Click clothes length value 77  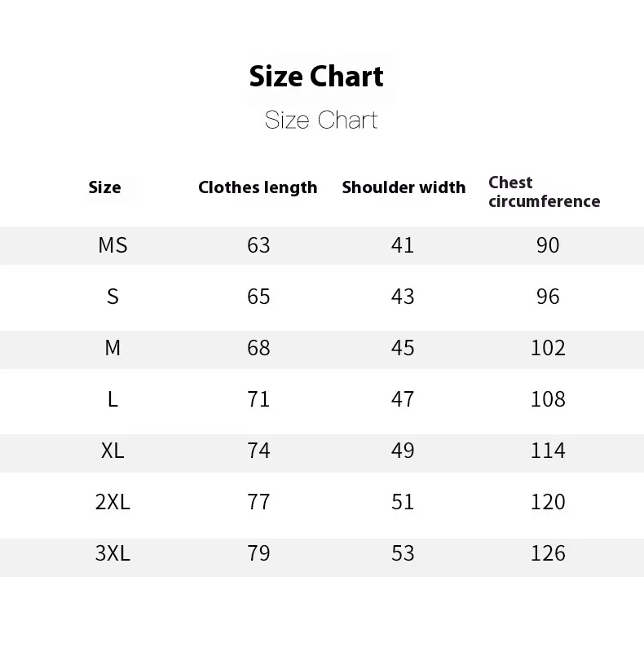point(258,502)
